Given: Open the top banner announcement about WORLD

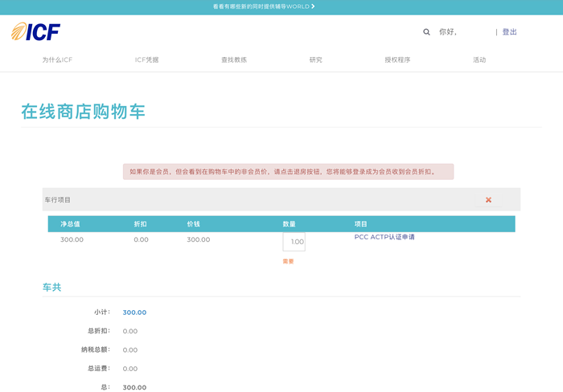Looking at the screenshot, I should click(x=261, y=6).
